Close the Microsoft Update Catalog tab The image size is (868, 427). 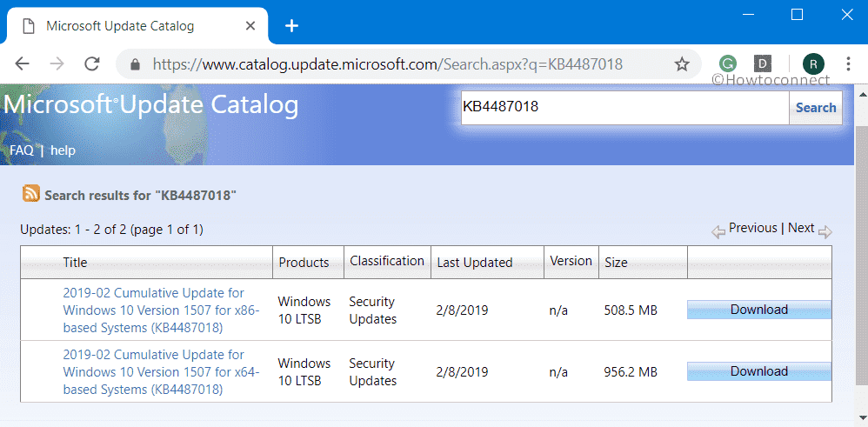coord(250,26)
